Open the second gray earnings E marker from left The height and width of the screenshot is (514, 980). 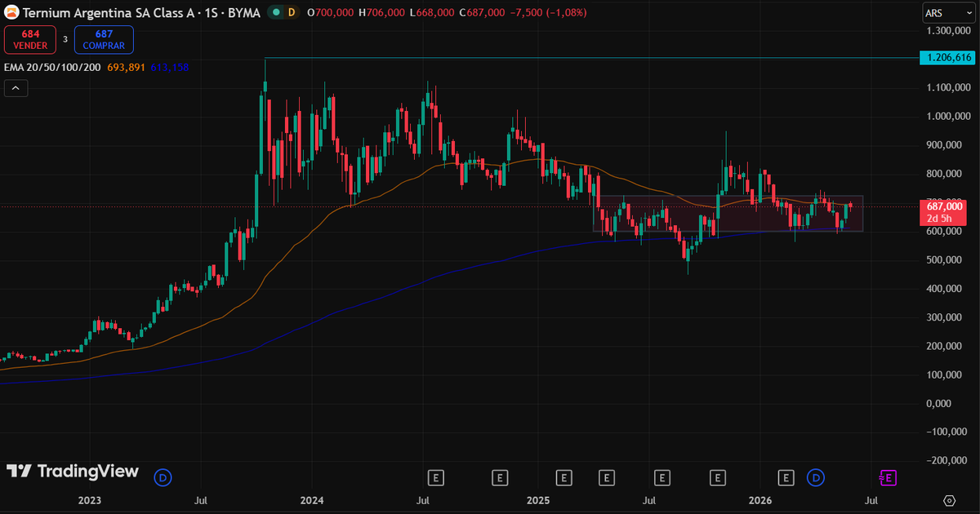[500, 476]
